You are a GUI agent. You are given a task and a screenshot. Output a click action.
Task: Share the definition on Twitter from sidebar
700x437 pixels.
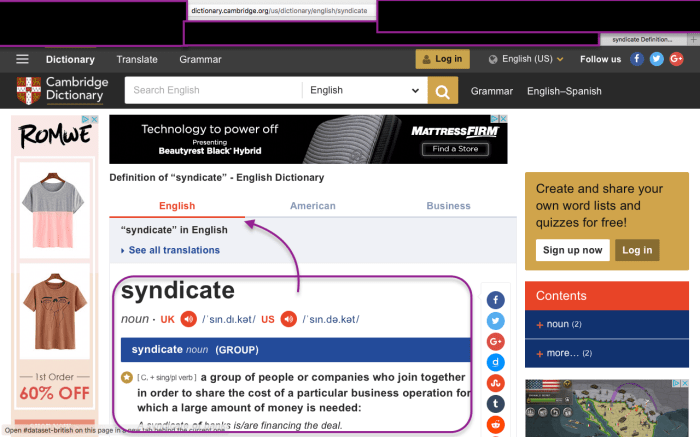point(496,321)
